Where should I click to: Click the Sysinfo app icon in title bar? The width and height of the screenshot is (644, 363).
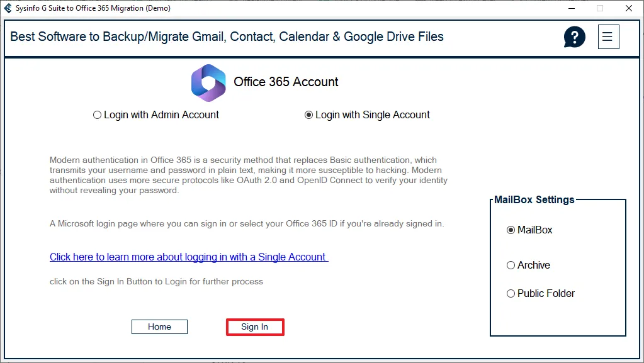(x=8, y=8)
